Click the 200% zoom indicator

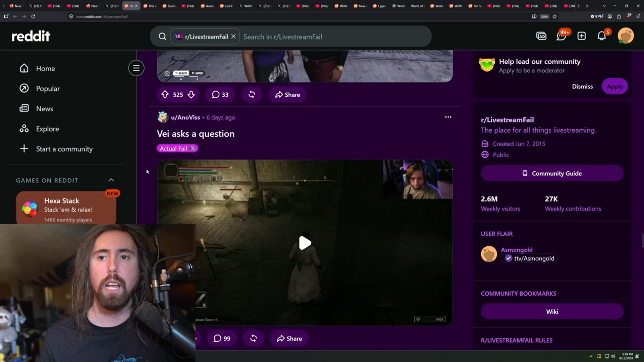tap(544, 16)
